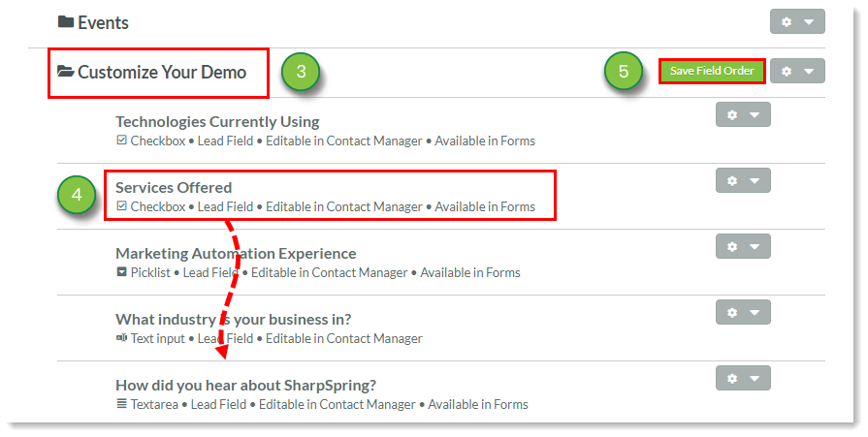
Task: Select the Marketing Automation Experience field title
Action: pyautogui.click(x=236, y=253)
